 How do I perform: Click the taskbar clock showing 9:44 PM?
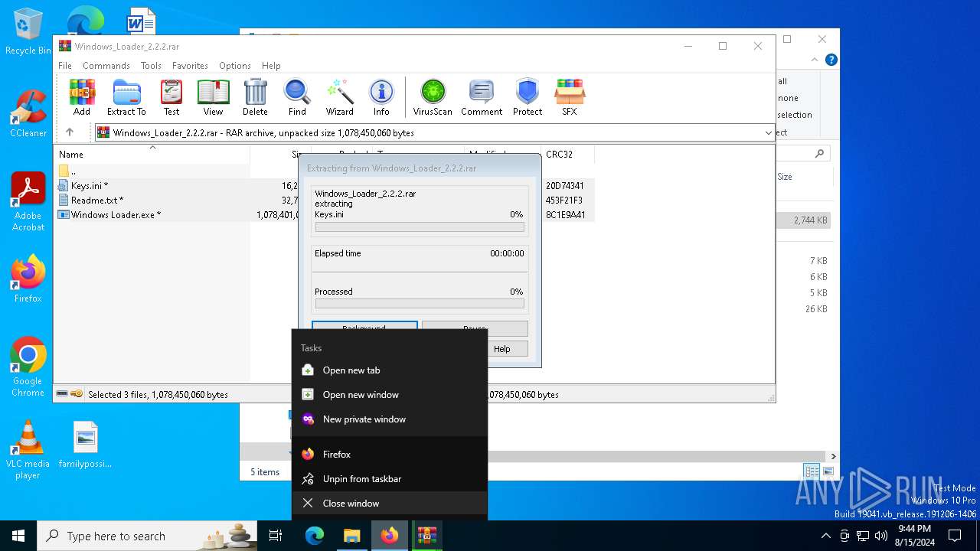pos(914,536)
